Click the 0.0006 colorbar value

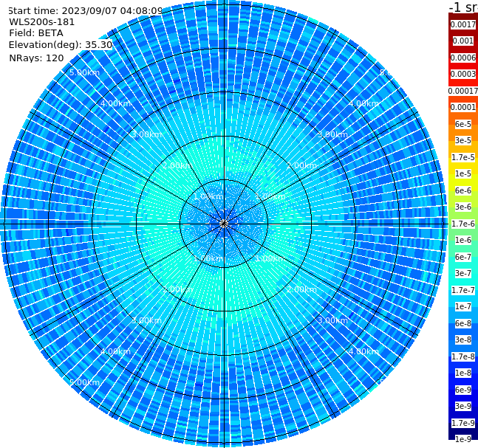point(463,58)
